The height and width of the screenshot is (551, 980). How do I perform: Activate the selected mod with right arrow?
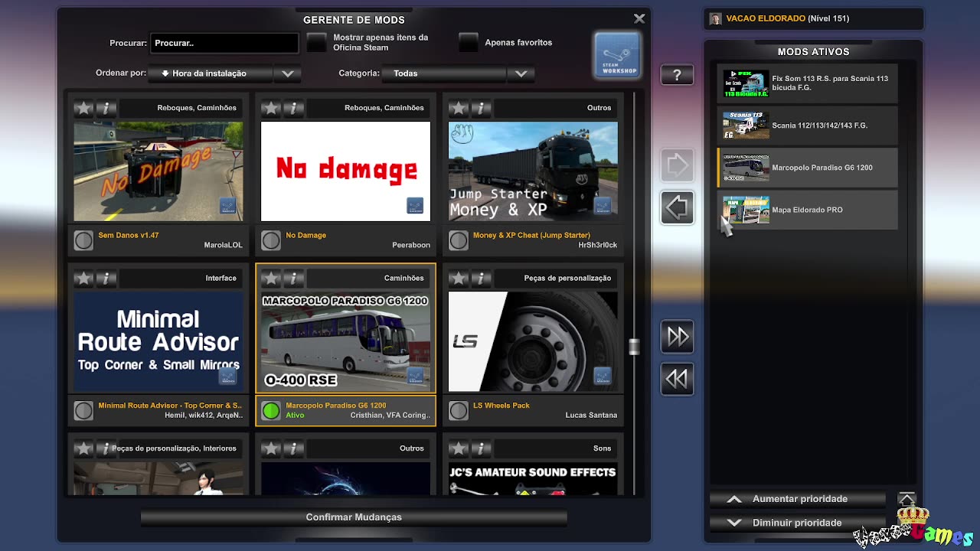pos(677,165)
